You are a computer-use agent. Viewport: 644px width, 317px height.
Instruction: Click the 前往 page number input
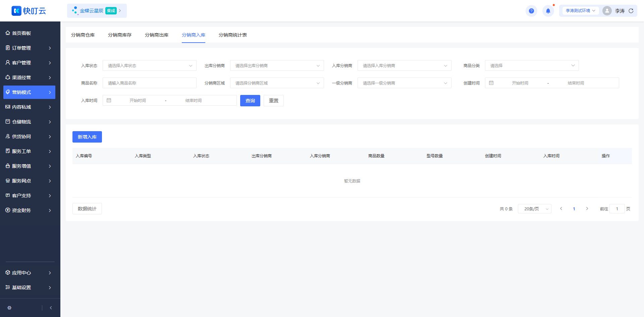click(x=617, y=209)
